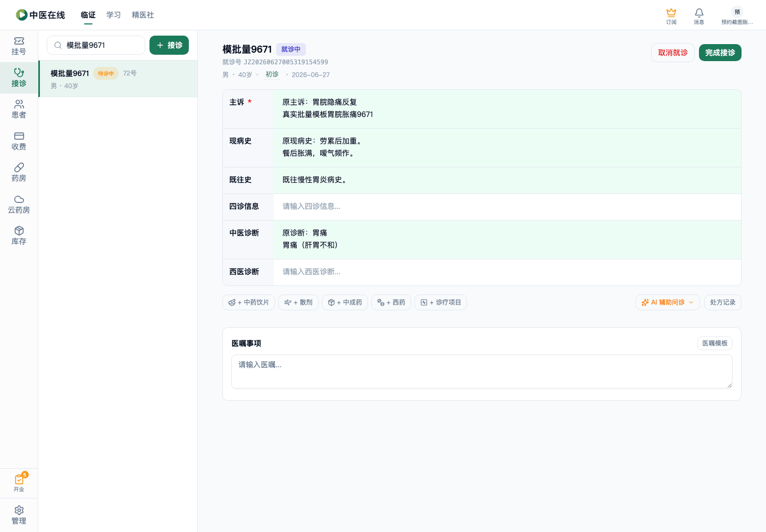Open the user avatar 预约截图账 menu
766x532 pixels.
coord(737,16)
